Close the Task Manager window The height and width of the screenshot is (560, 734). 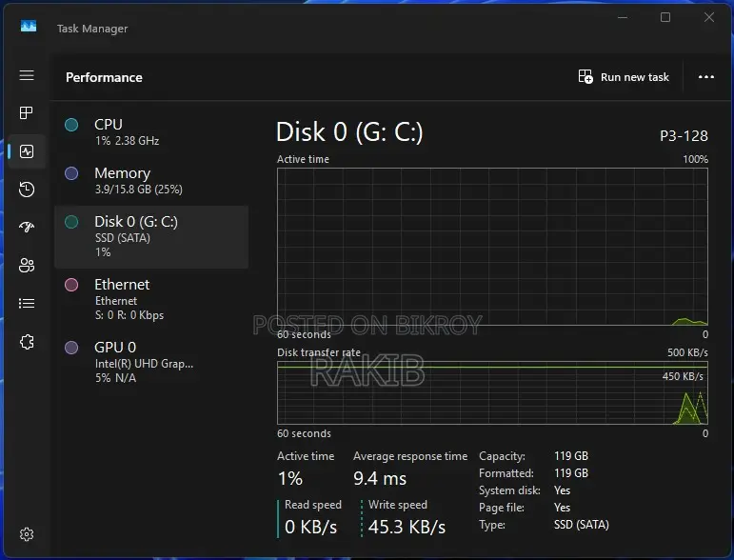[x=709, y=18]
